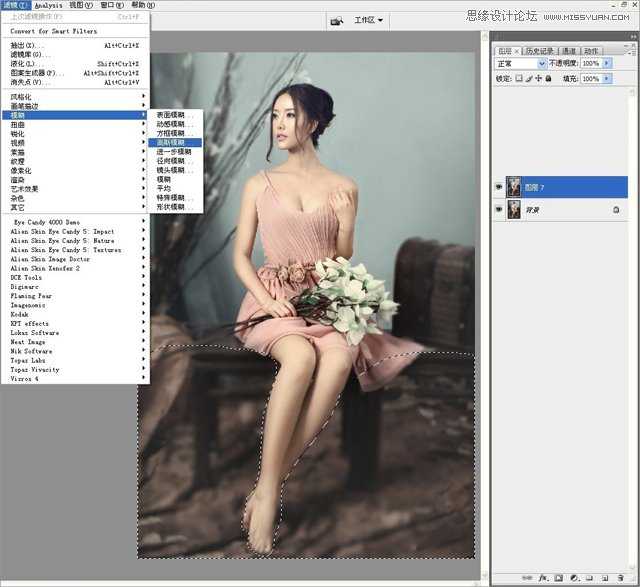Switch to the 通道 channels tab
This screenshot has width=640, height=587.
click(569, 50)
